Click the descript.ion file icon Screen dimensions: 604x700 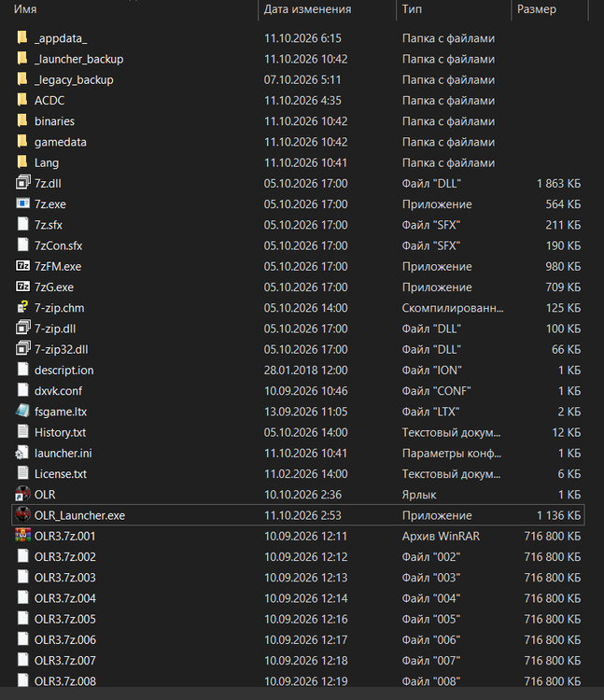[22, 370]
